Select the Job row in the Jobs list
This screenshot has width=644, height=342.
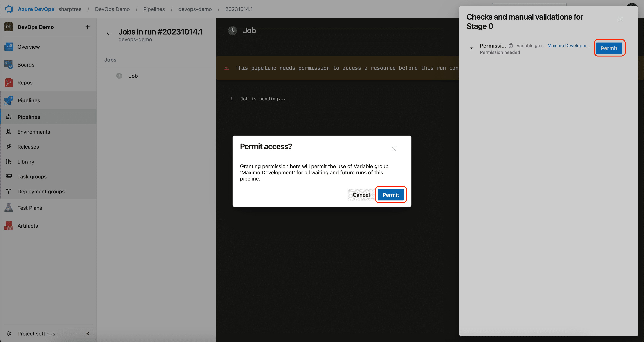[x=156, y=76]
